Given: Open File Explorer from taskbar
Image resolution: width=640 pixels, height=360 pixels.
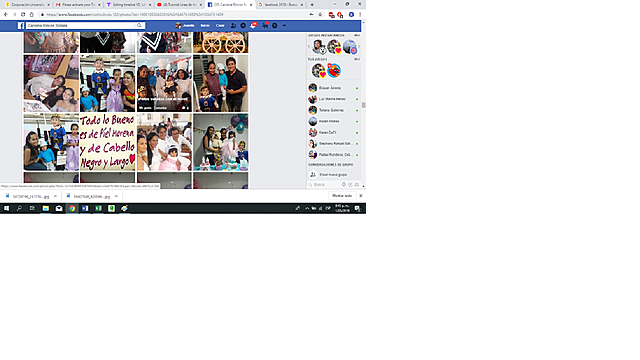Looking at the screenshot, I should tap(46, 208).
